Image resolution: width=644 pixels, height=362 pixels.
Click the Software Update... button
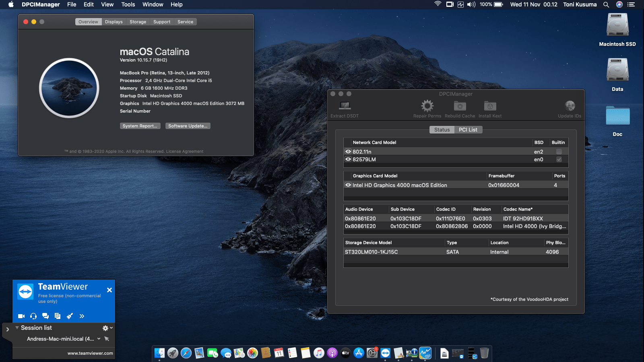[x=188, y=126]
